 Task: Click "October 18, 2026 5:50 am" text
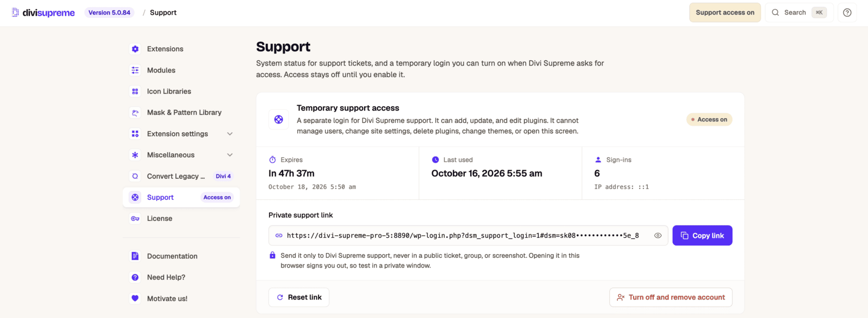(312, 187)
